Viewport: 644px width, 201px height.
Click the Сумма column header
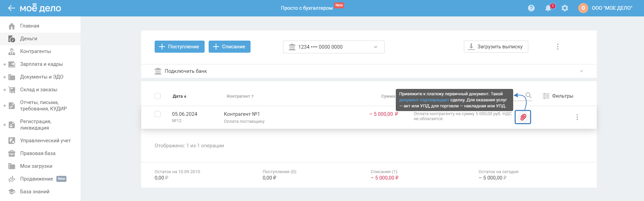click(x=388, y=96)
